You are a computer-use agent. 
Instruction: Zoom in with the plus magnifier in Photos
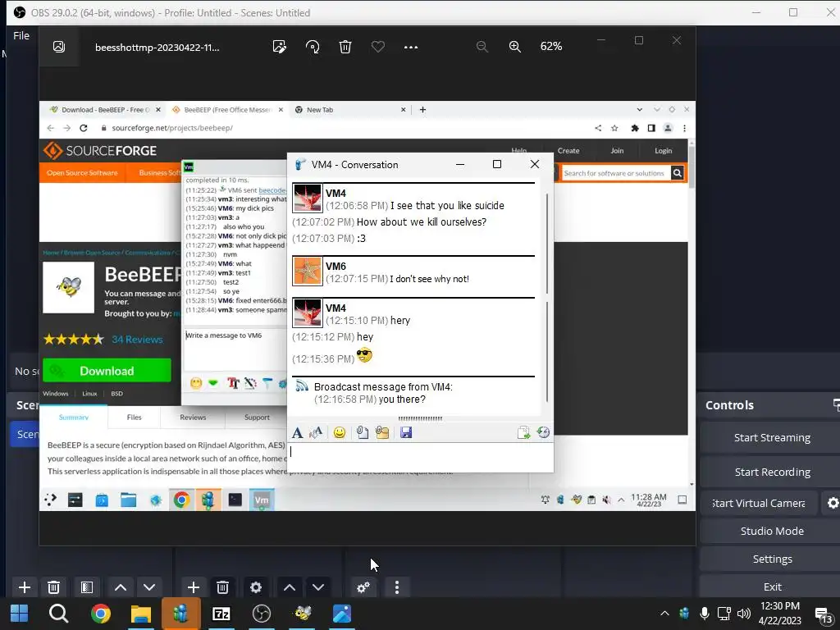(515, 47)
